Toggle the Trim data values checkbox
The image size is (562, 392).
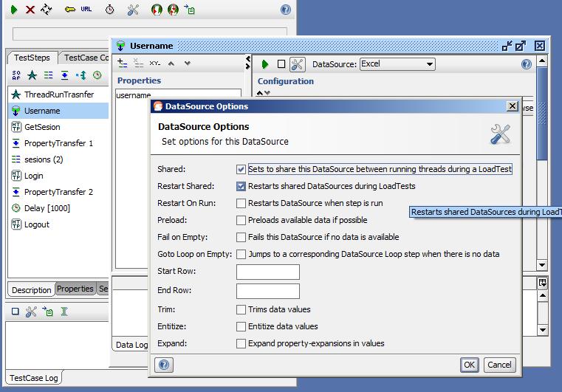[241, 310]
